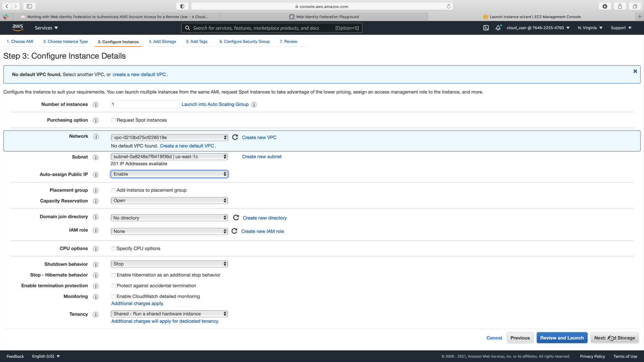Go to step 4 Add Storage tab

(162, 41)
